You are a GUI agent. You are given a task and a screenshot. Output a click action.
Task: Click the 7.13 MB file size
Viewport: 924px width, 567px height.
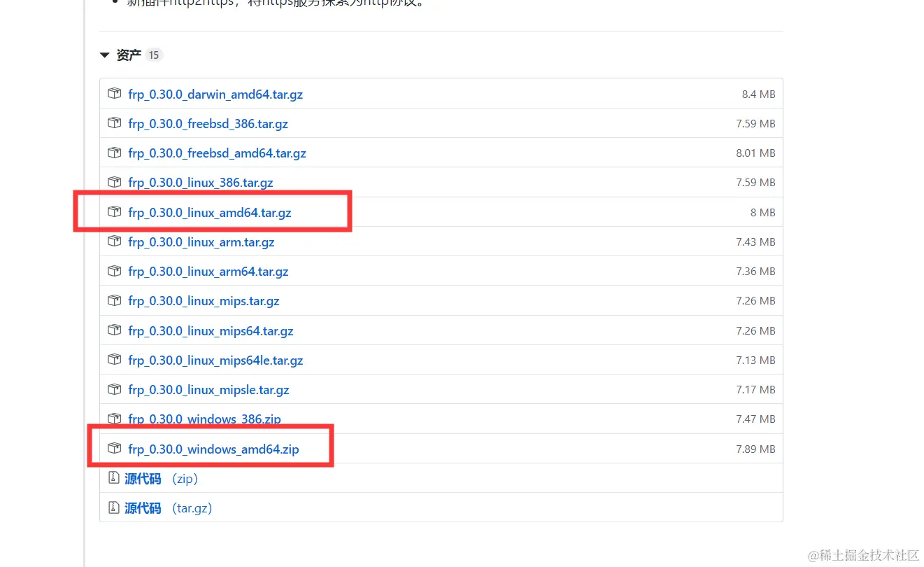pos(756,360)
